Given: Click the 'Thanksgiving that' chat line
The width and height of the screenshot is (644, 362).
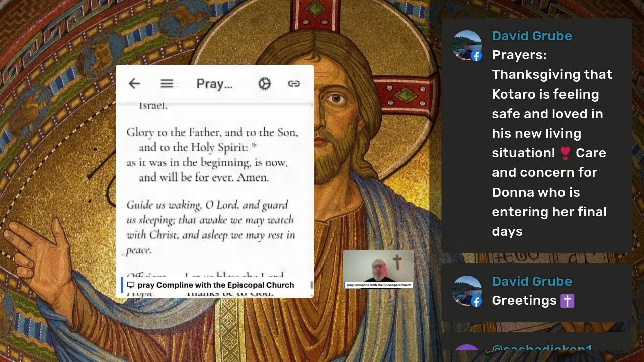Looking at the screenshot, I should coord(552,74).
